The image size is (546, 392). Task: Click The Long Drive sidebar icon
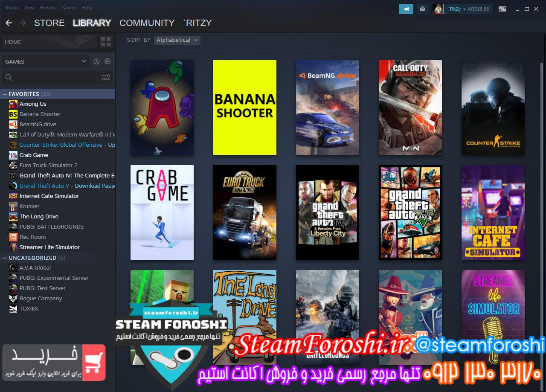13,217
